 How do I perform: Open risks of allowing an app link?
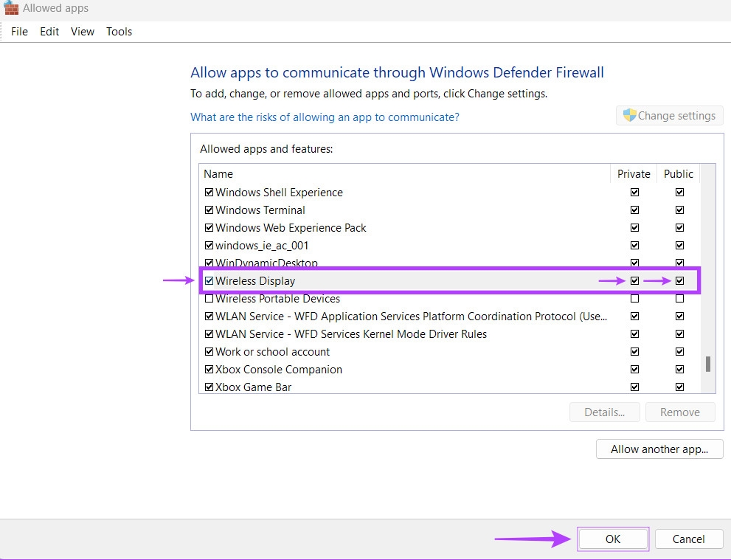(x=325, y=117)
